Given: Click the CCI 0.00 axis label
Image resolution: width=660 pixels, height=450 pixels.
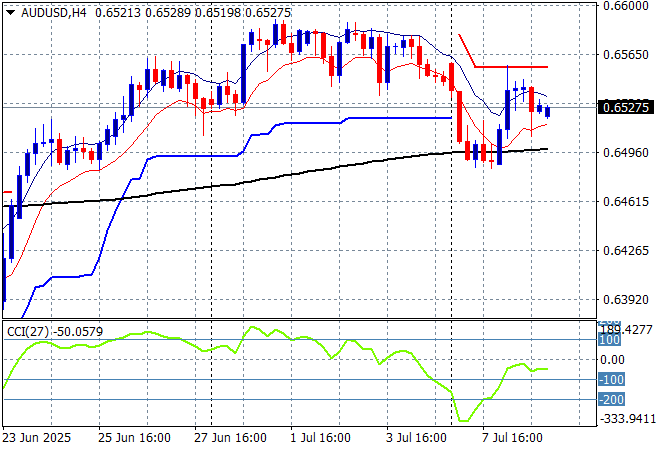Looking at the screenshot, I should [612, 360].
